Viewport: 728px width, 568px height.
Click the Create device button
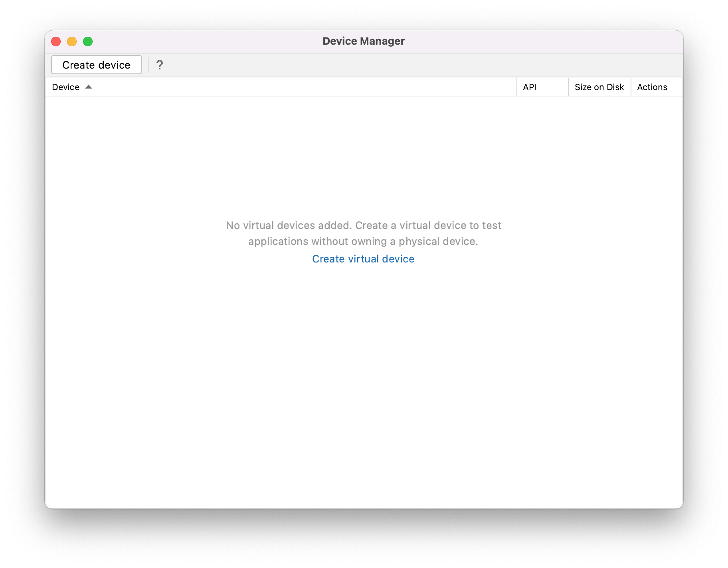tap(96, 65)
